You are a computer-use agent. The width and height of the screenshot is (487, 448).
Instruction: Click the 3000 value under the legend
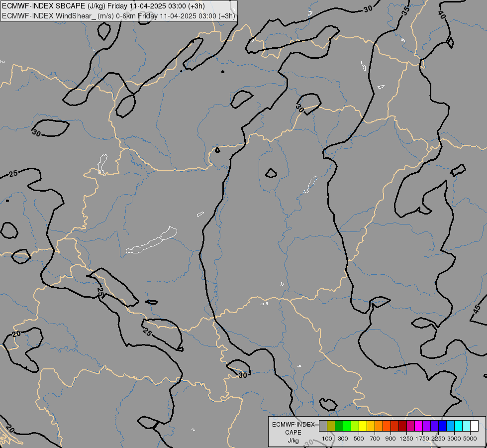coord(454,439)
